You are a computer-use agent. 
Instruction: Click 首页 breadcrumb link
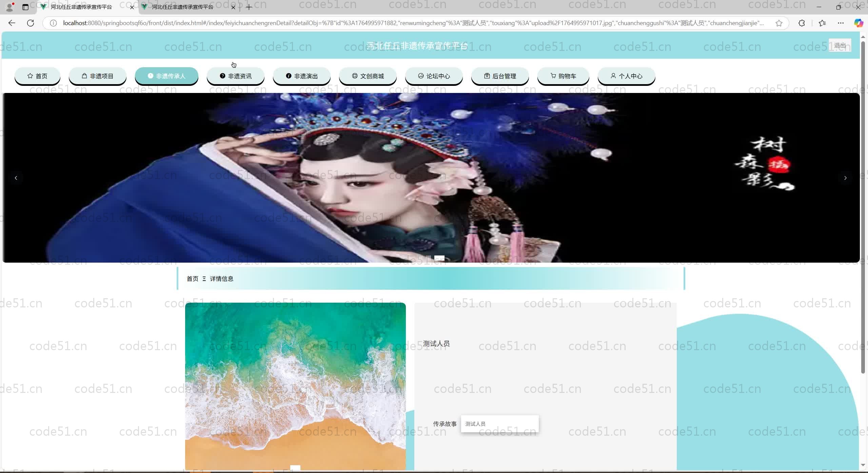(x=192, y=279)
